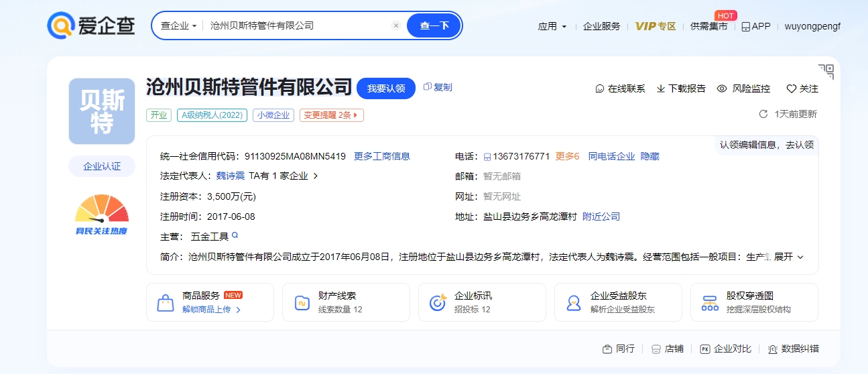Click 同行 at the card bottom

619,349
